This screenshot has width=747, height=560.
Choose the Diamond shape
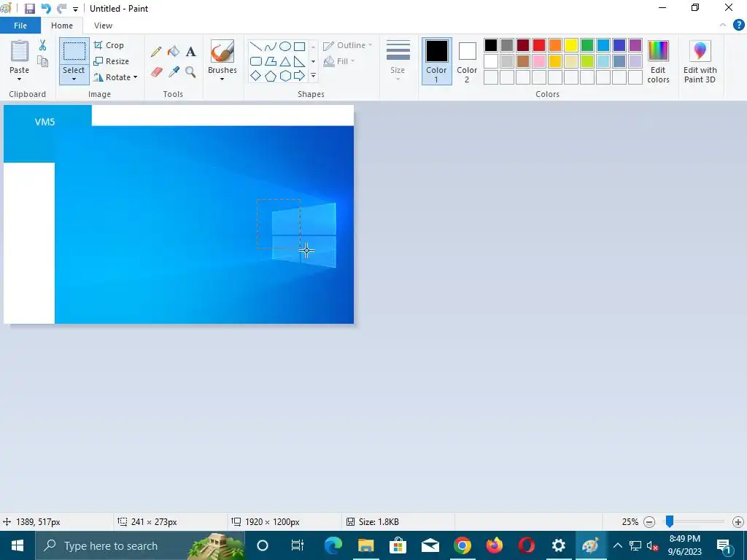point(256,76)
